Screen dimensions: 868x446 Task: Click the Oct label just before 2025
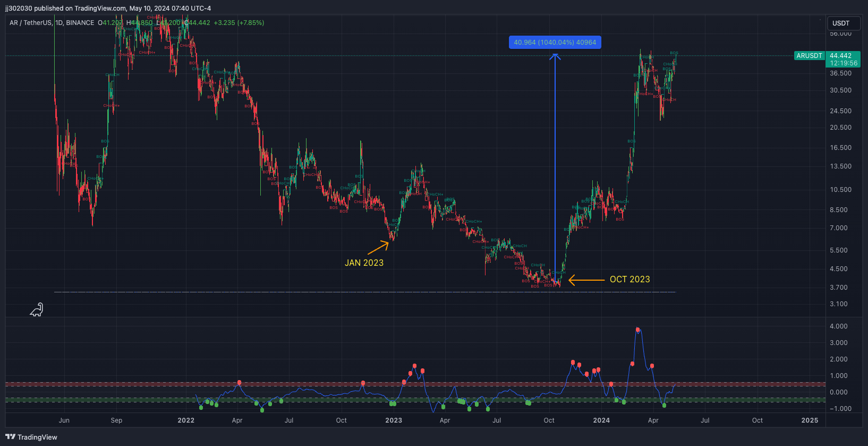tap(758, 420)
